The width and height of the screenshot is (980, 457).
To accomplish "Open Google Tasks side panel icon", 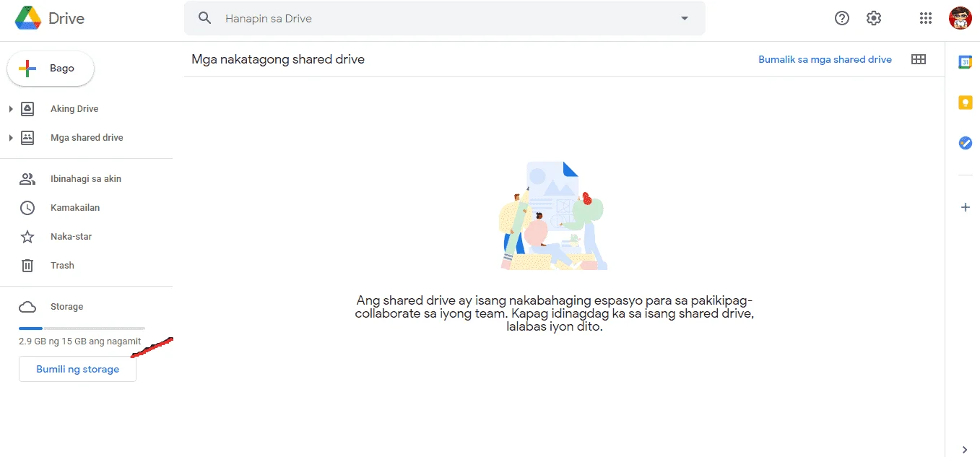I will tap(965, 143).
